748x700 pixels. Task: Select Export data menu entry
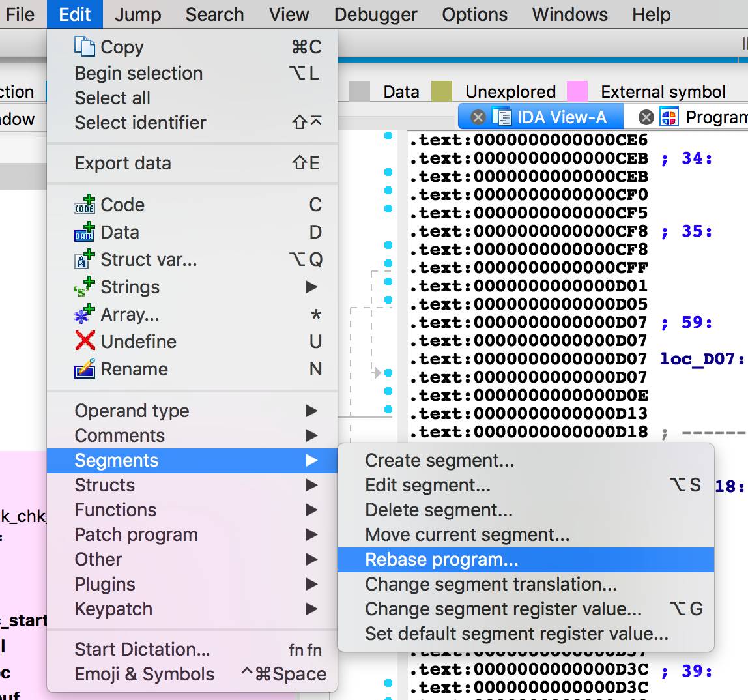point(122,163)
